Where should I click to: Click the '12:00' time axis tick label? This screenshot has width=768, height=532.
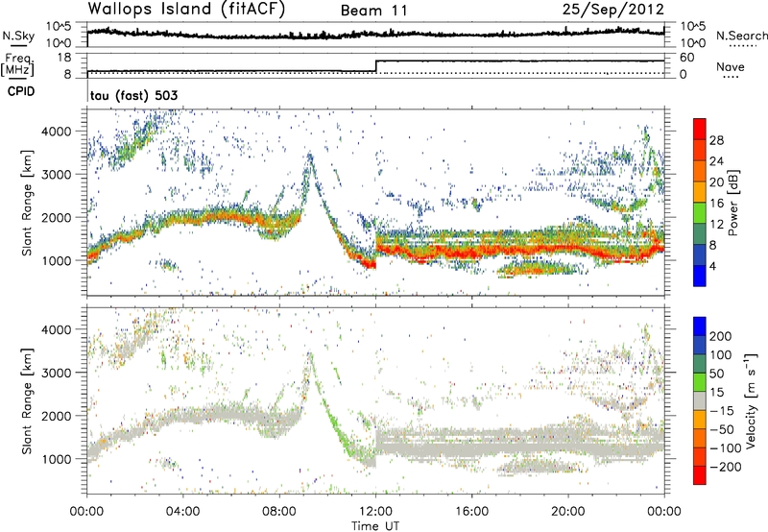[x=375, y=512]
